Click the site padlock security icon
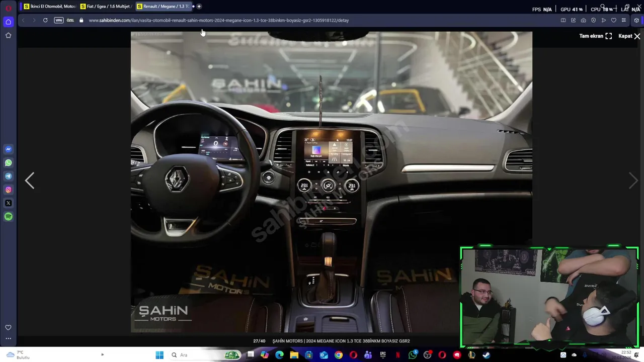 pos(82,20)
